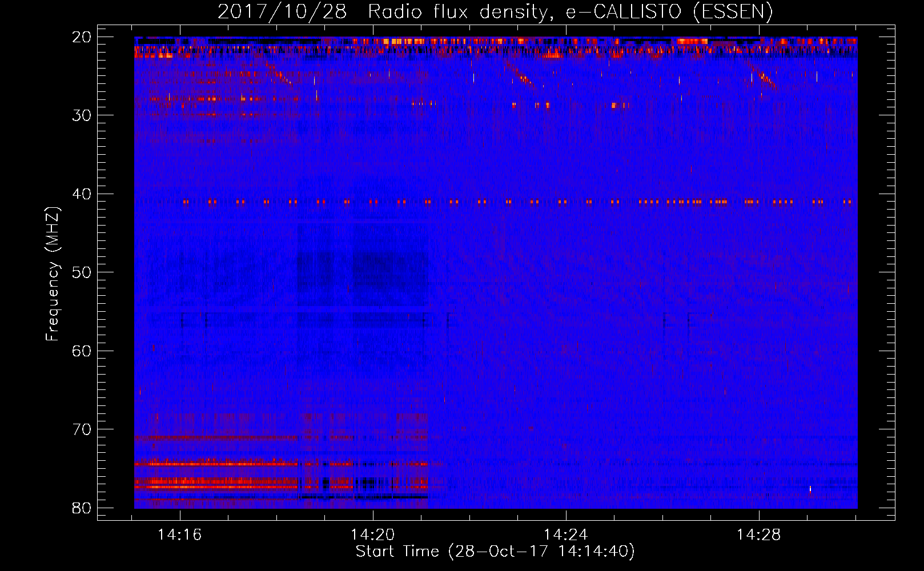This screenshot has height=571, width=924.
Task: Click the 'Start Time (28-Oct-17 14:14:40)' label
Action: [495, 552]
